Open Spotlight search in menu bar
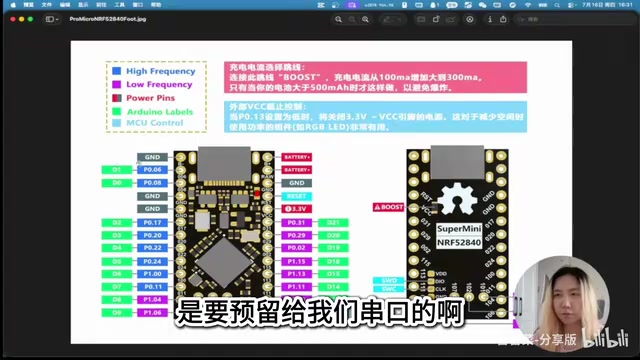Screen dimensions: 640x360 click(x=557, y=5)
